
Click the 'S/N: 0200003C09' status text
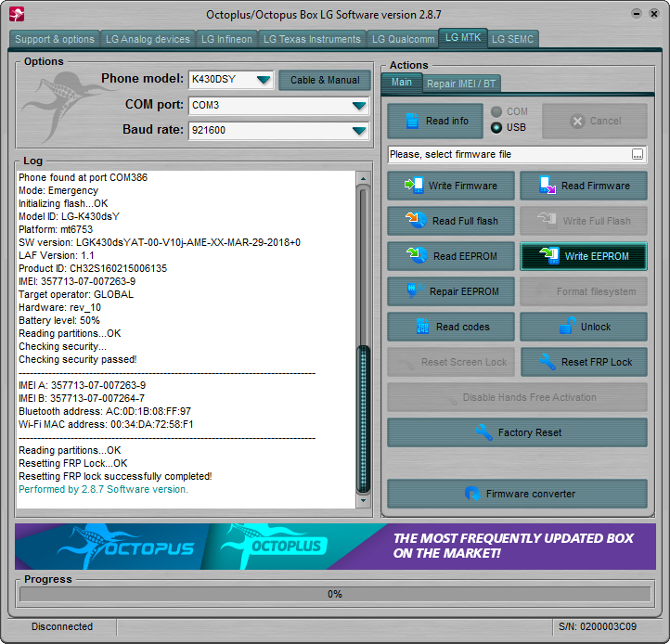pos(598,626)
